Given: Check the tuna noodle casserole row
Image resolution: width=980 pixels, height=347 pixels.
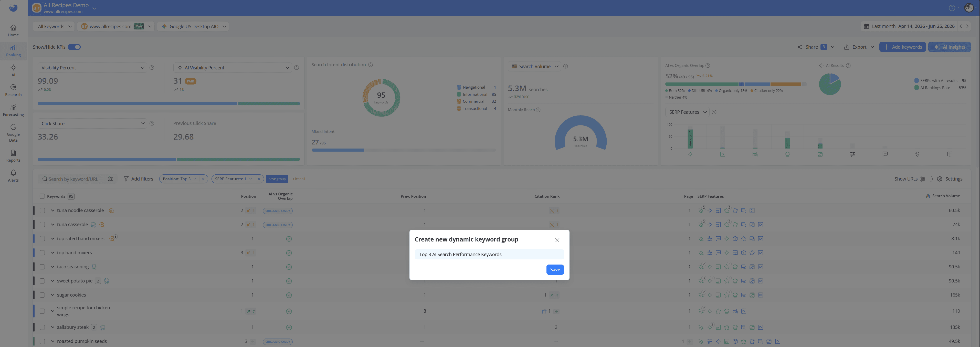Looking at the screenshot, I should [42, 211].
